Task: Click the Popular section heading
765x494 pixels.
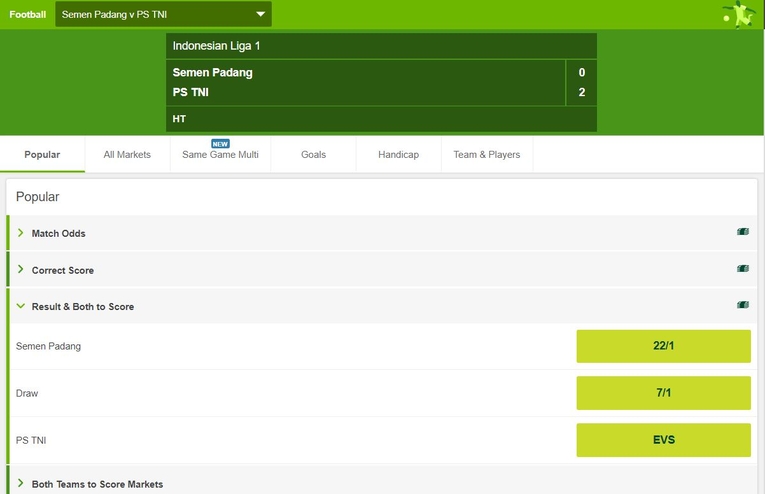Action: 38,197
